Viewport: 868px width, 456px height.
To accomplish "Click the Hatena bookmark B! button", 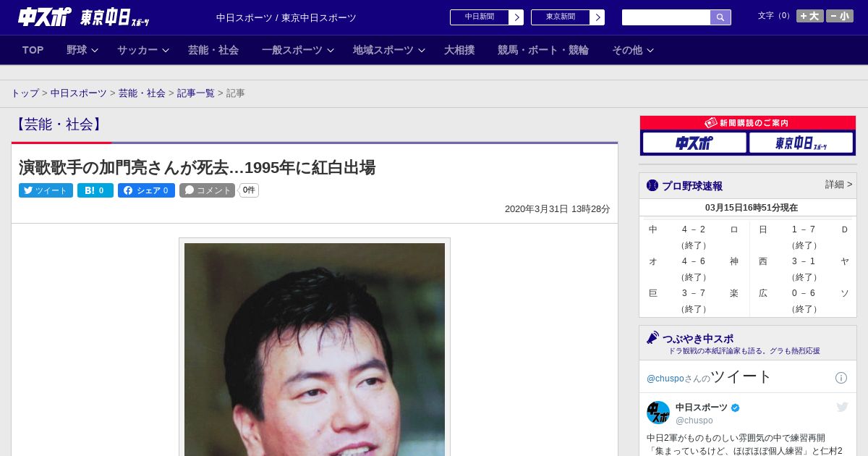I will coord(95,190).
